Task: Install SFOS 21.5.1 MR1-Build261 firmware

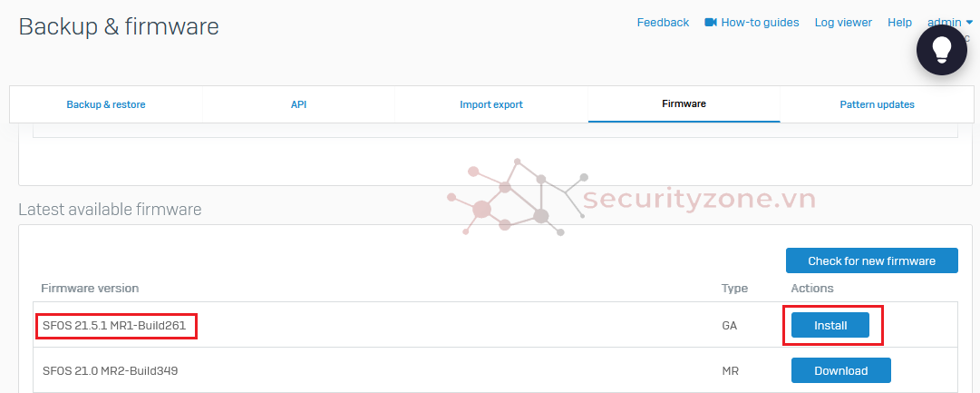Action: (830, 325)
